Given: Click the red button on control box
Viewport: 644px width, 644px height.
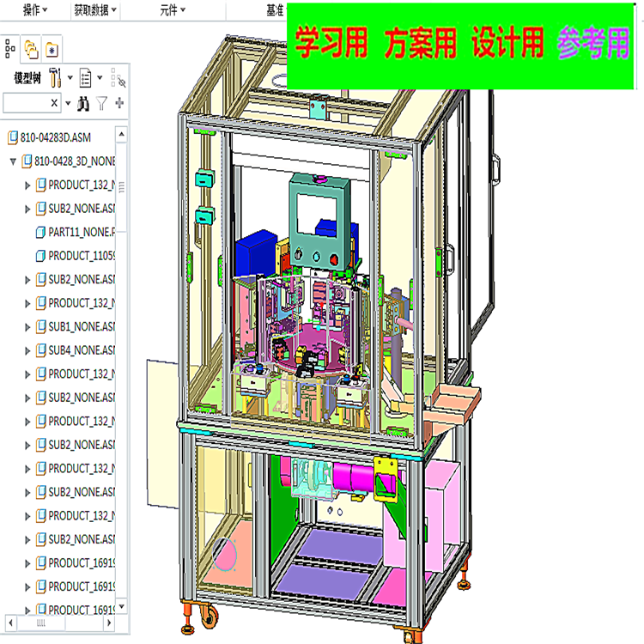Looking at the screenshot, I should pyautogui.click(x=334, y=259).
